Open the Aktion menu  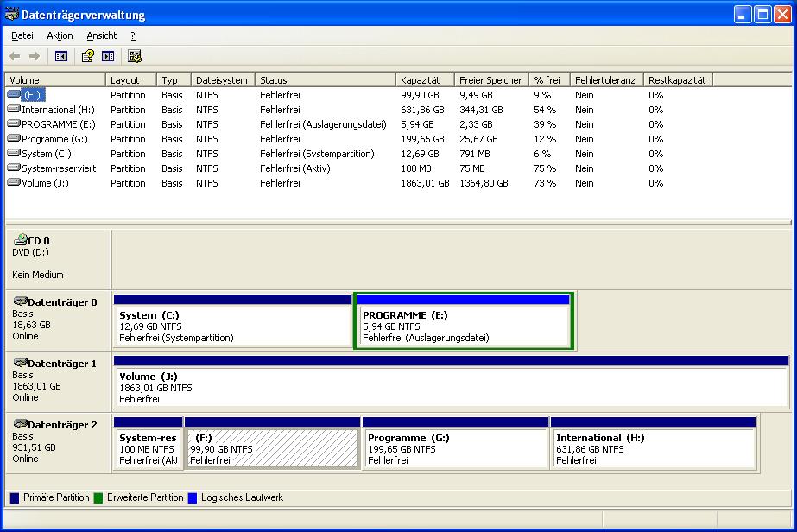(x=60, y=35)
